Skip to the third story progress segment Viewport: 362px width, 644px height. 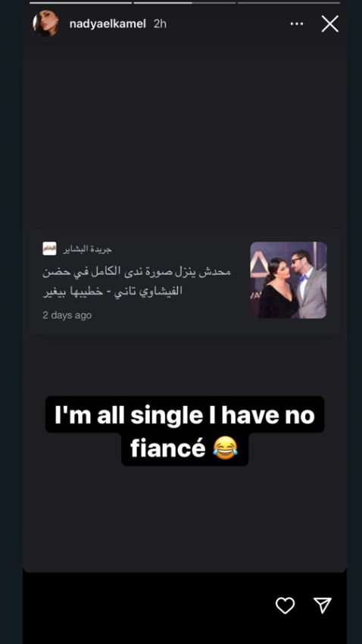click(x=289, y=3)
